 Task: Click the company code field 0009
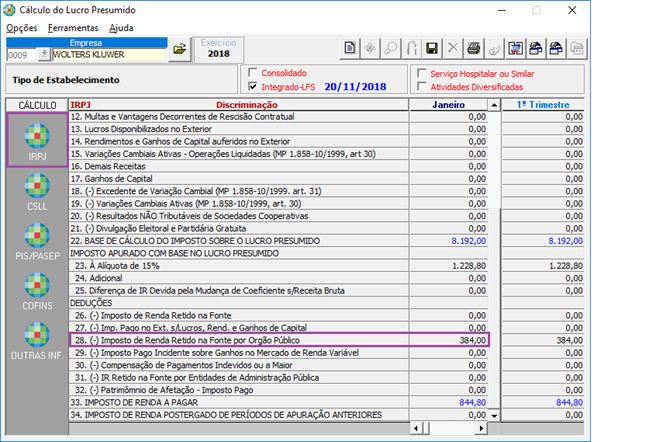22,55
